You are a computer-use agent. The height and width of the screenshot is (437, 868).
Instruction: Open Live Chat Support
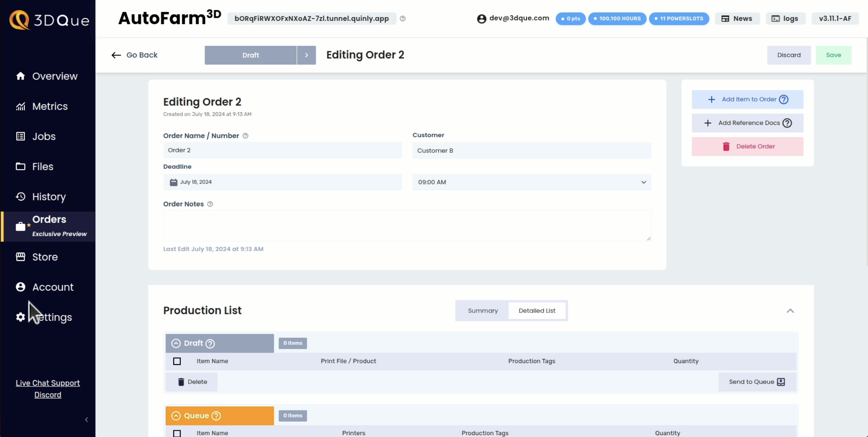tap(48, 383)
